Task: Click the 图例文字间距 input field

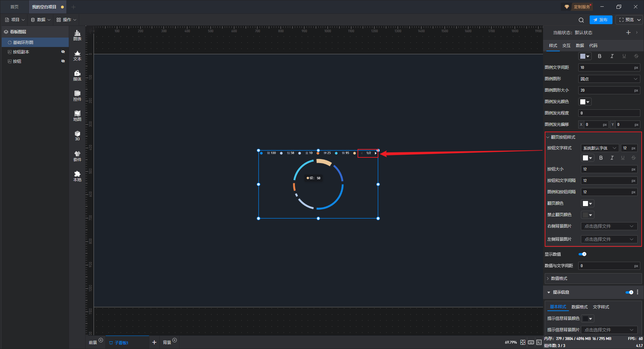Action: click(609, 67)
